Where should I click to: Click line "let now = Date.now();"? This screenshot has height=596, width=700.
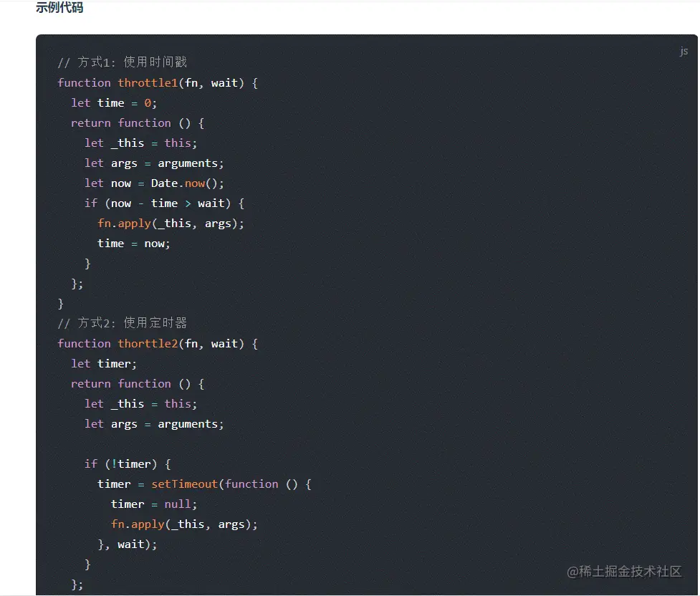point(154,183)
